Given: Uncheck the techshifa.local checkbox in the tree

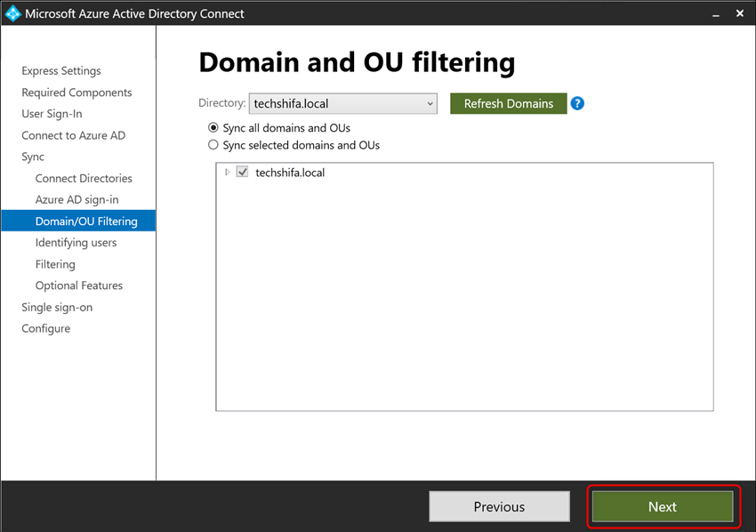Looking at the screenshot, I should pyautogui.click(x=242, y=172).
